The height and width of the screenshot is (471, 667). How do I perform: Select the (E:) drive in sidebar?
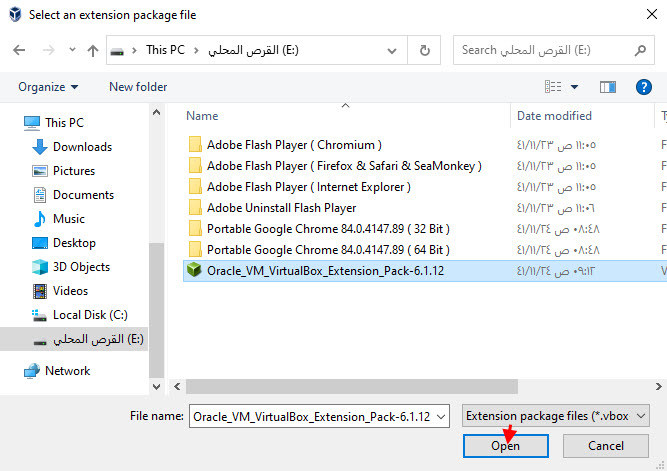coord(74,339)
